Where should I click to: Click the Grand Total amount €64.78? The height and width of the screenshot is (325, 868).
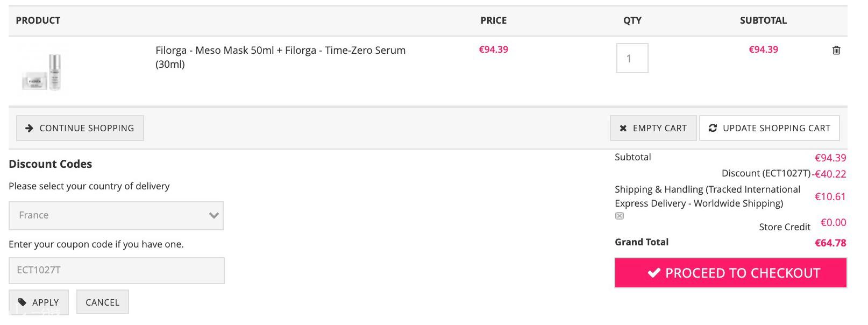(830, 243)
